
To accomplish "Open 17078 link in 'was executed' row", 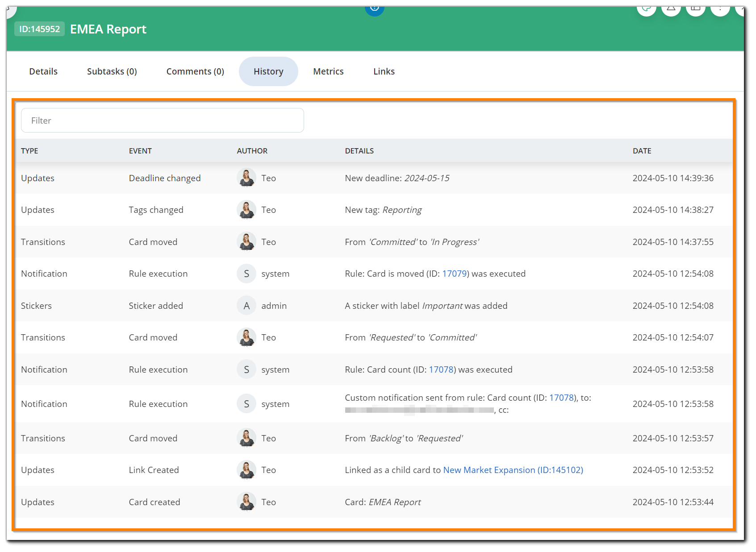I will click(441, 369).
